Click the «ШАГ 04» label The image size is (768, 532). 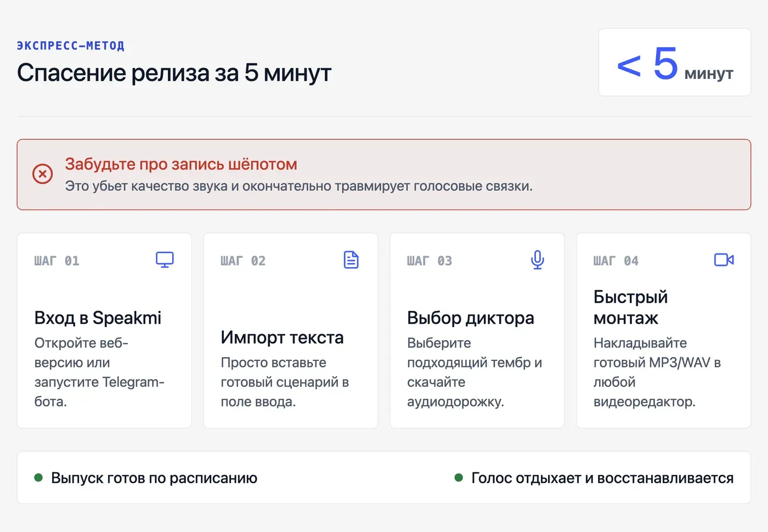coord(616,261)
